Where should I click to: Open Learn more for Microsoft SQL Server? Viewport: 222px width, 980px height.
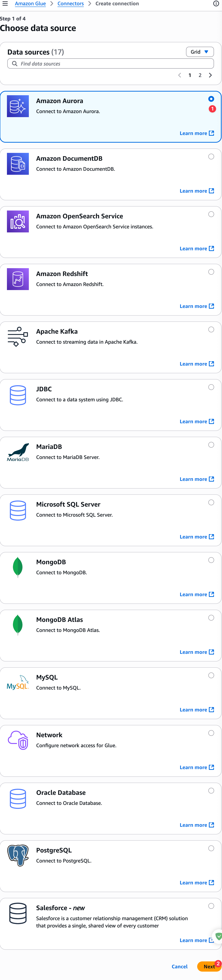click(197, 537)
